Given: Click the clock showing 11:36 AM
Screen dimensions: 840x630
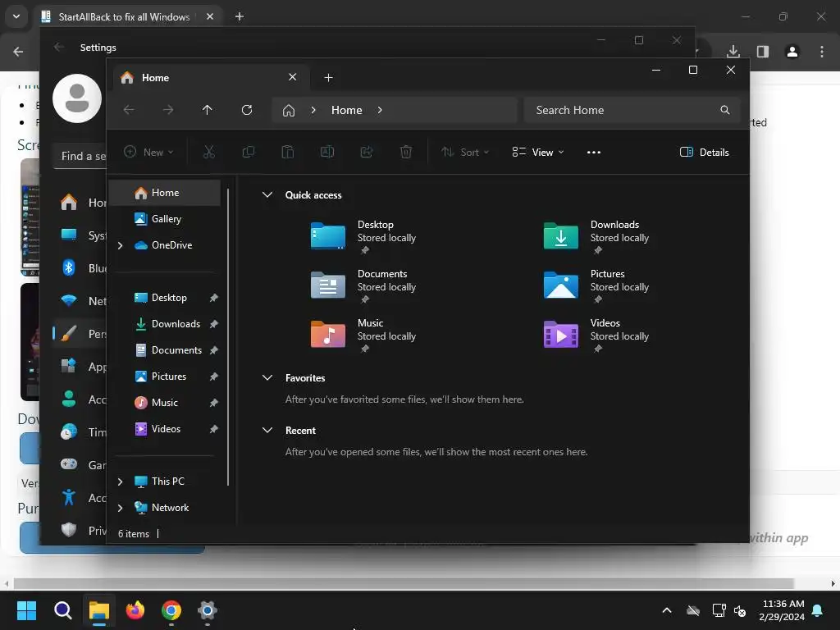Looking at the screenshot, I should click(783, 610).
